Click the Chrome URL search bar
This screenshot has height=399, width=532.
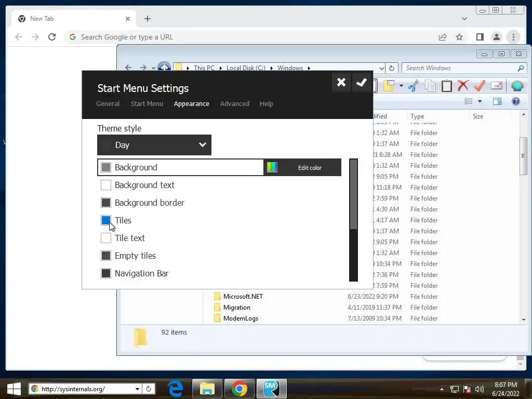coord(250,37)
